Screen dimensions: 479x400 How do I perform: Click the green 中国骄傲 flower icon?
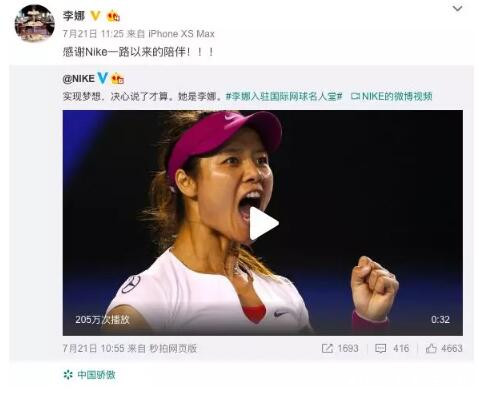pyautogui.click(x=68, y=375)
